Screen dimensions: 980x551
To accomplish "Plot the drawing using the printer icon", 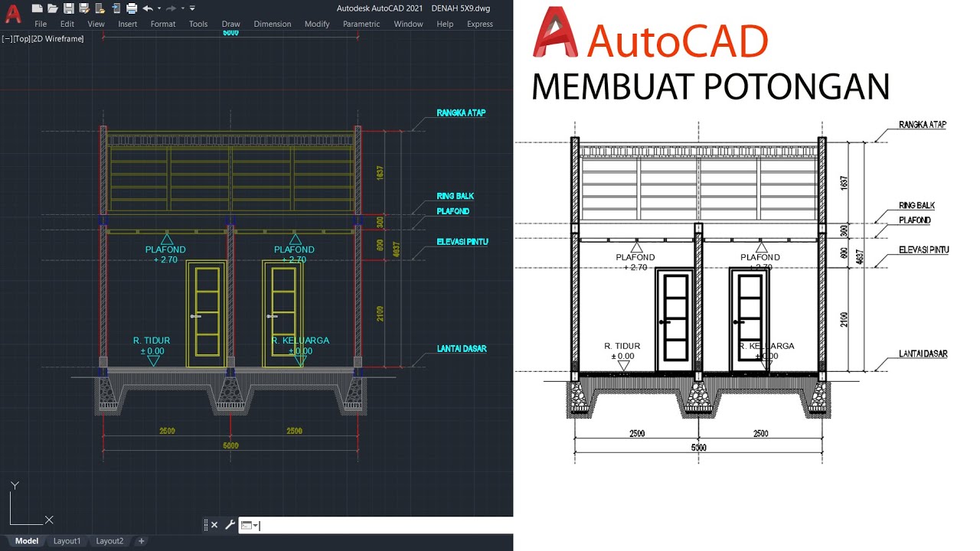I will (x=132, y=8).
